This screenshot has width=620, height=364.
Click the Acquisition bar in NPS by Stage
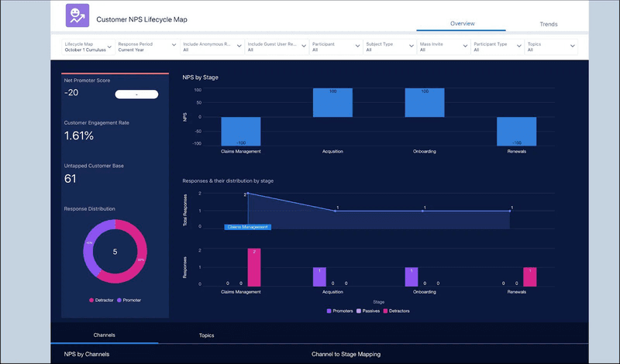332,103
